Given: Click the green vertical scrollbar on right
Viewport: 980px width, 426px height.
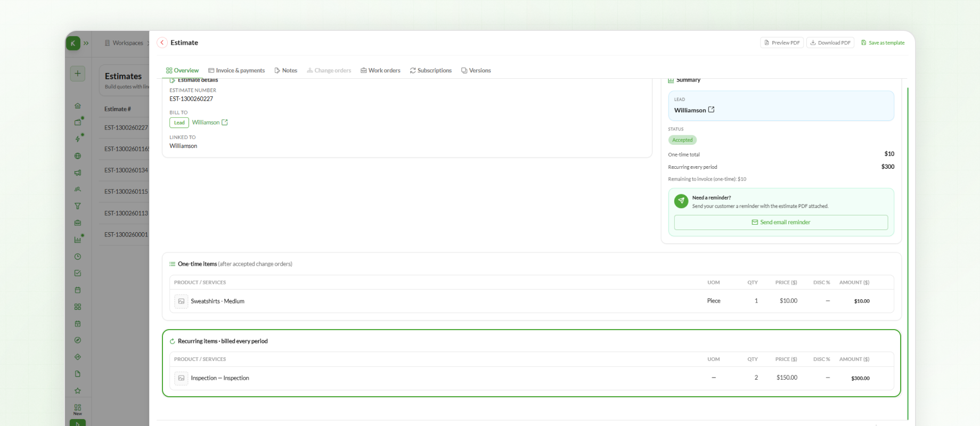Looking at the screenshot, I should pyautogui.click(x=908, y=253).
